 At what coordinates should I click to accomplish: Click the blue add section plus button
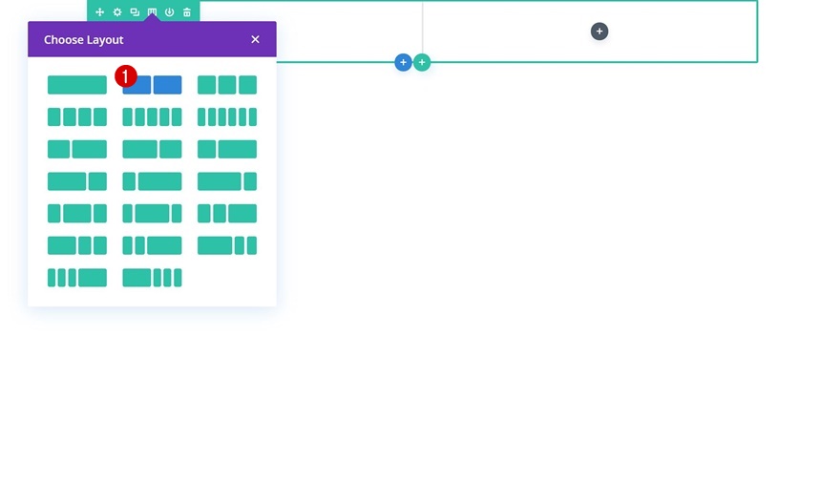tap(404, 62)
